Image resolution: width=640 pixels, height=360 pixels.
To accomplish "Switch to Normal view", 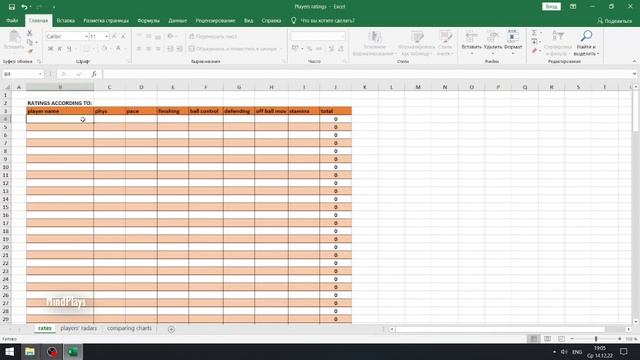I will coord(533,339).
